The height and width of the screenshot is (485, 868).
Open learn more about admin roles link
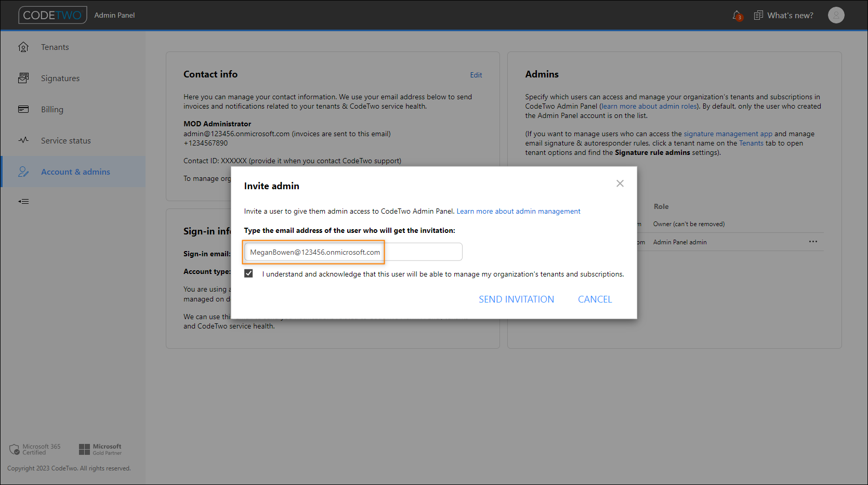[649, 106]
